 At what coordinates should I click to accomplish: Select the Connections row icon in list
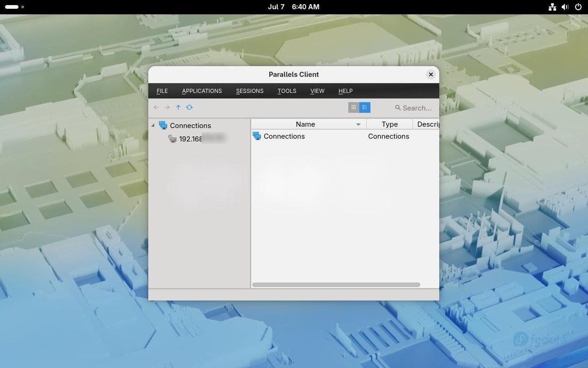(x=257, y=136)
